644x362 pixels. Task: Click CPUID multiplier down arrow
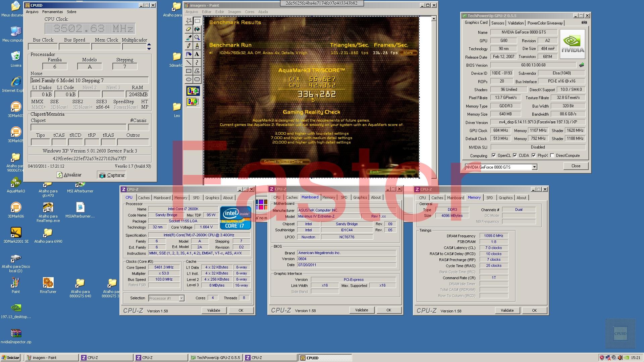149,49
